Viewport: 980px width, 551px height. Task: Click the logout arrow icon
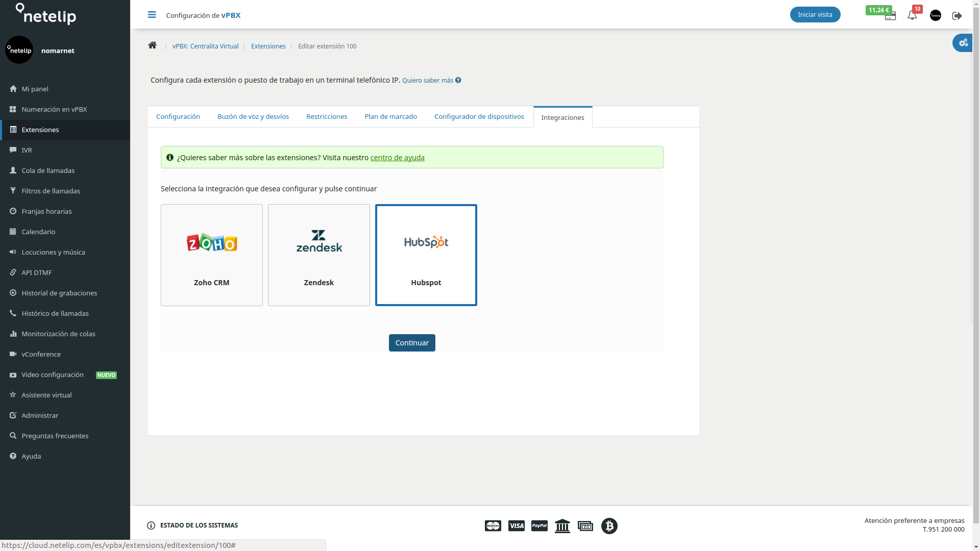957,16
